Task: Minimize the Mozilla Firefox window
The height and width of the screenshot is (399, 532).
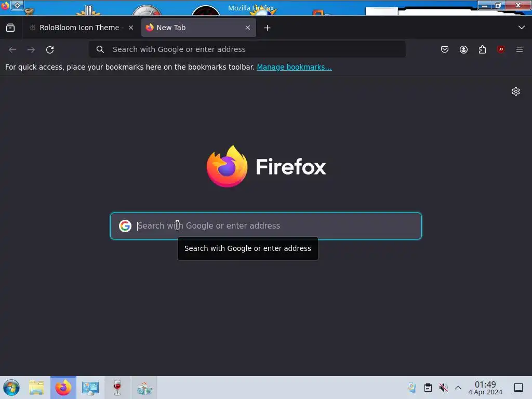Action: [485, 5]
